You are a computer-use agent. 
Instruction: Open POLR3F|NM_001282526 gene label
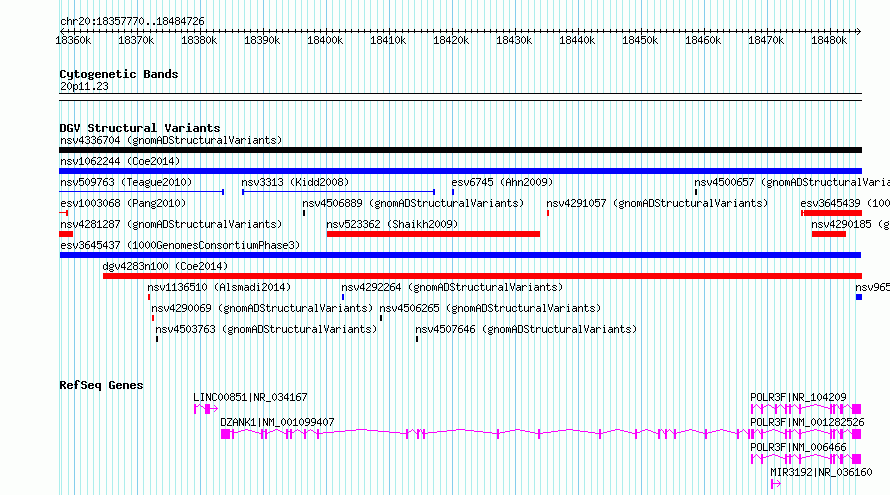[807, 422]
